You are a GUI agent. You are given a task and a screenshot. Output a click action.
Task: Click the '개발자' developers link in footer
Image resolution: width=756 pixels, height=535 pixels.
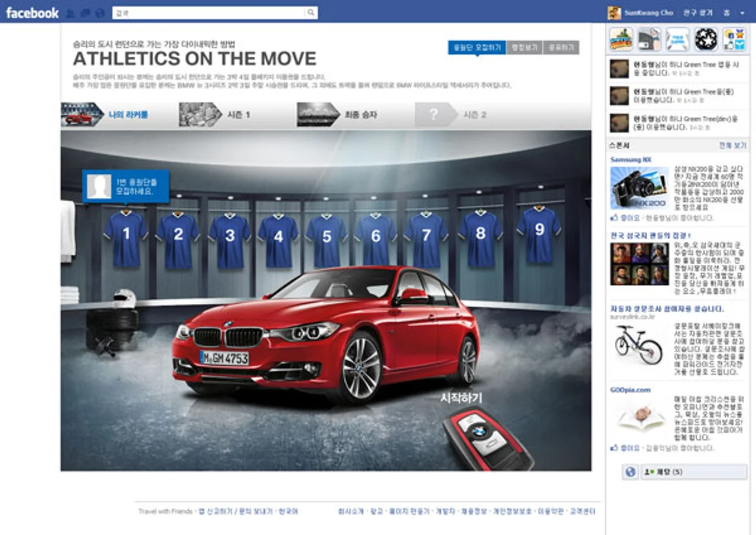click(x=445, y=511)
